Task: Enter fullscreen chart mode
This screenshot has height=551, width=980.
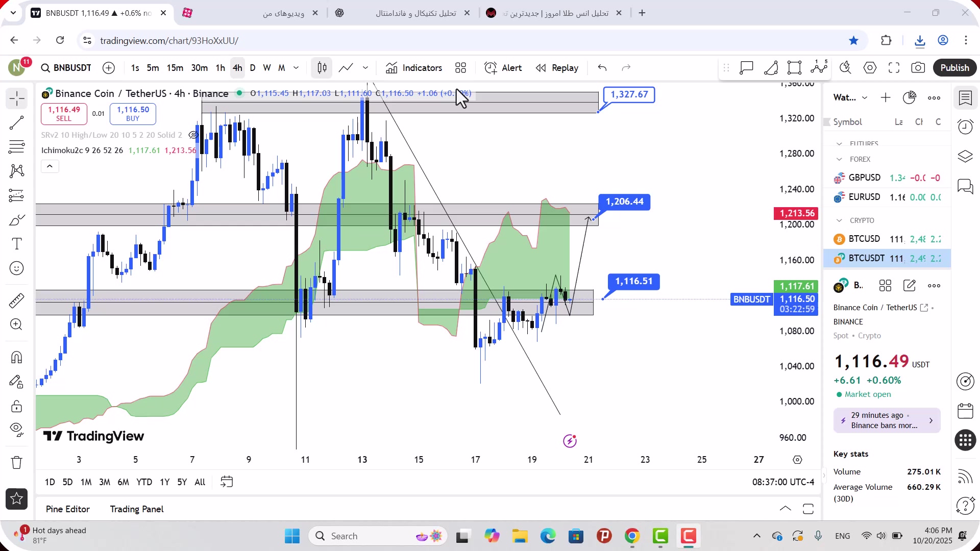Action: tap(894, 68)
